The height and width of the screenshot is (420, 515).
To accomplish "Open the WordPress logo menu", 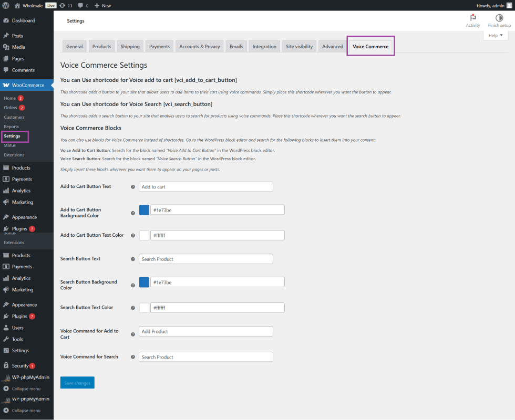I will (x=5, y=5).
